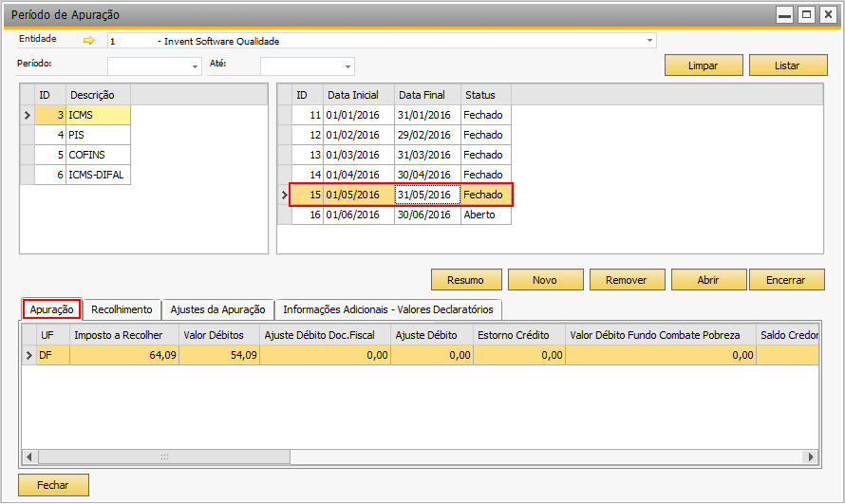Select the ICMS row in tax list
This screenshot has height=504, width=845.
click(83, 115)
